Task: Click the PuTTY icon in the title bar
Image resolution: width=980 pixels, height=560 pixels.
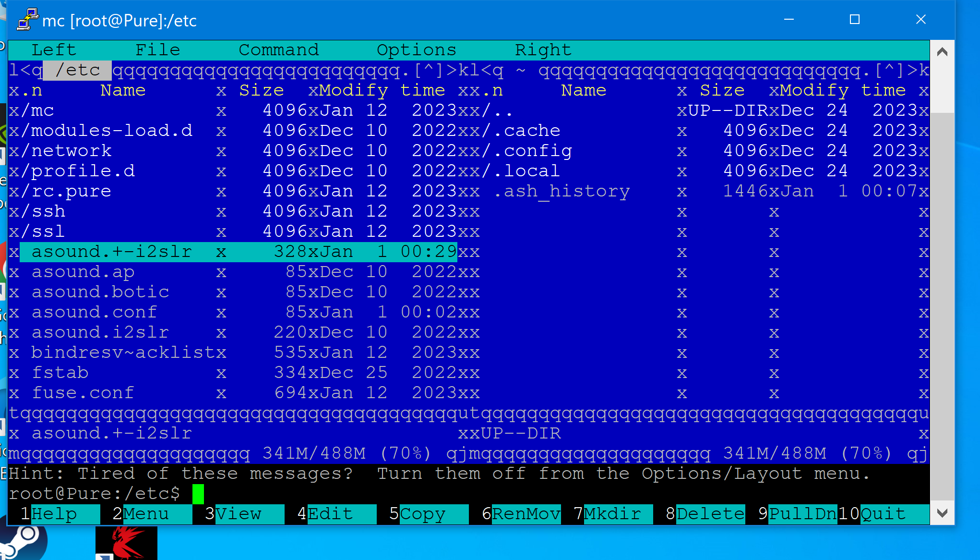Action: [x=27, y=20]
